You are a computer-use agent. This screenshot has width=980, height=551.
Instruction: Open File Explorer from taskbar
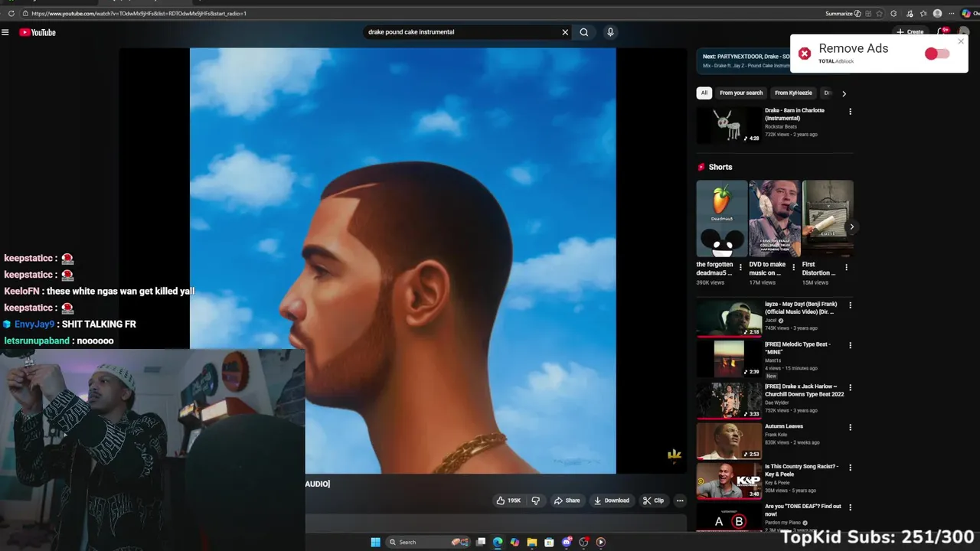(x=531, y=542)
